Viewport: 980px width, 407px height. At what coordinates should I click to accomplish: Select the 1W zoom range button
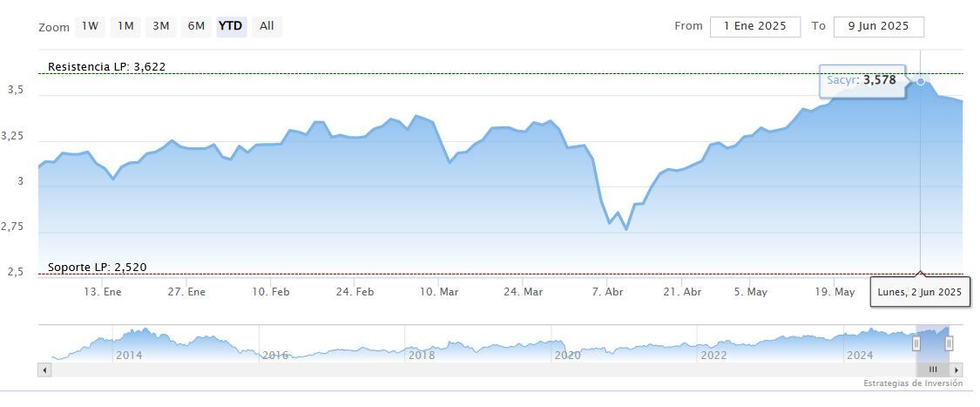[x=90, y=26]
